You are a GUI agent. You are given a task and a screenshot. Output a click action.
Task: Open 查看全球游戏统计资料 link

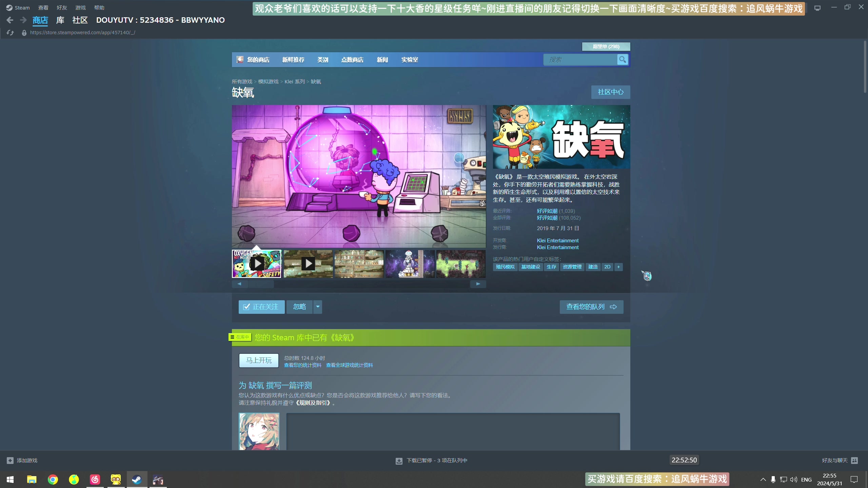(349, 365)
